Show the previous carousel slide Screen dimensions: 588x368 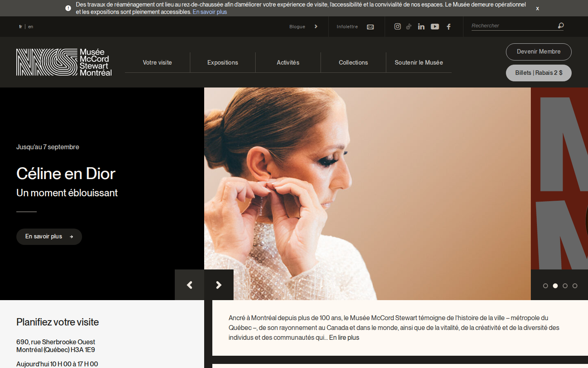189,285
